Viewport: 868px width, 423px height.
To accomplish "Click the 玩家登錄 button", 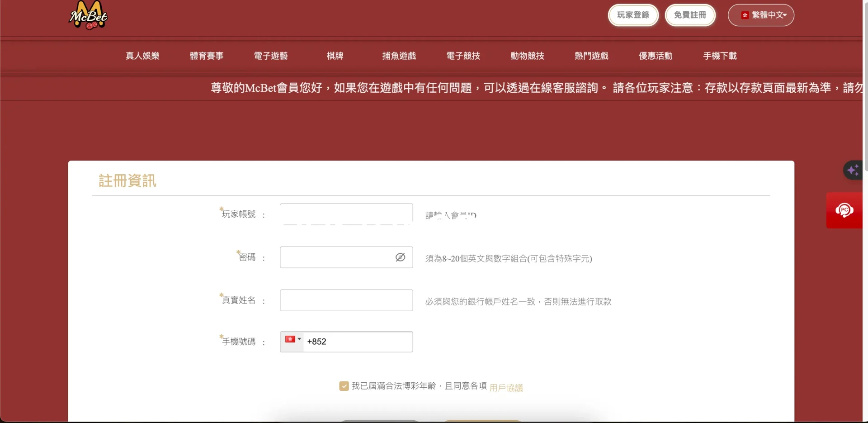I will pyautogui.click(x=633, y=15).
